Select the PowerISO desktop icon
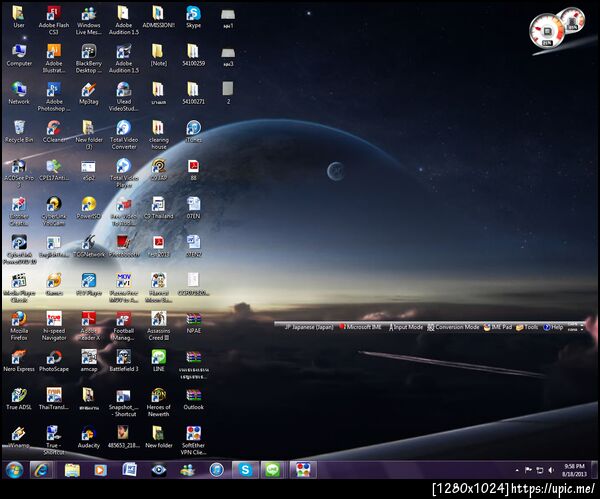 point(89,208)
